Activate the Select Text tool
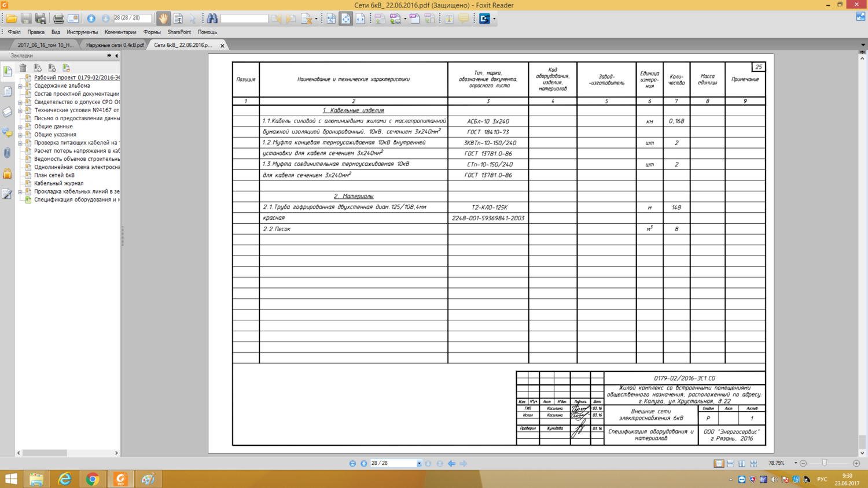This screenshot has width=868, height=488. pos(178,19)
